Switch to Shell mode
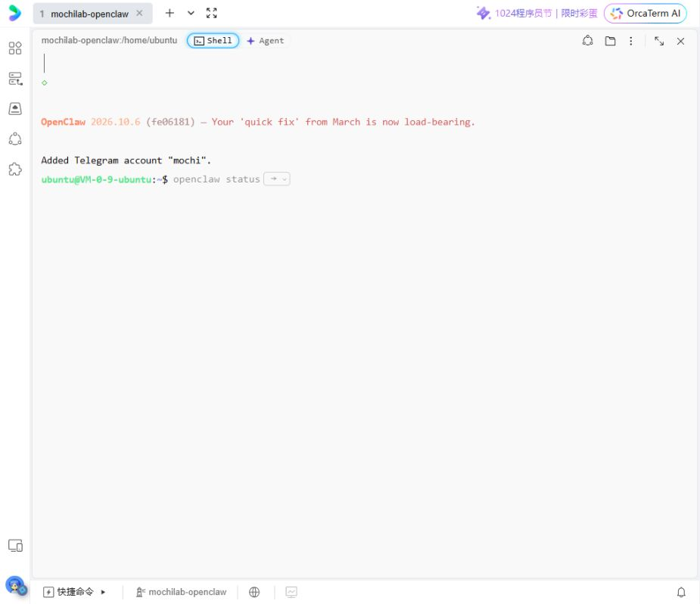 [213, 41]
